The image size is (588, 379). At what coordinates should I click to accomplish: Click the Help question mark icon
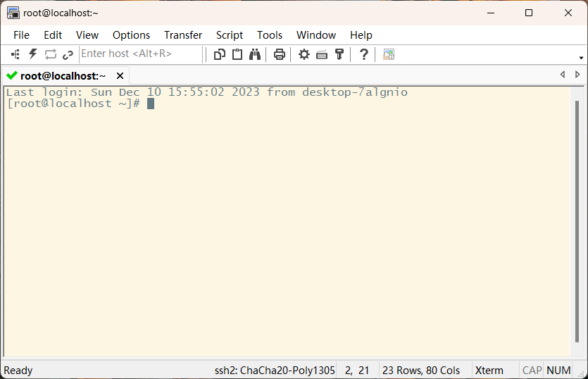[x=364, y=54]
